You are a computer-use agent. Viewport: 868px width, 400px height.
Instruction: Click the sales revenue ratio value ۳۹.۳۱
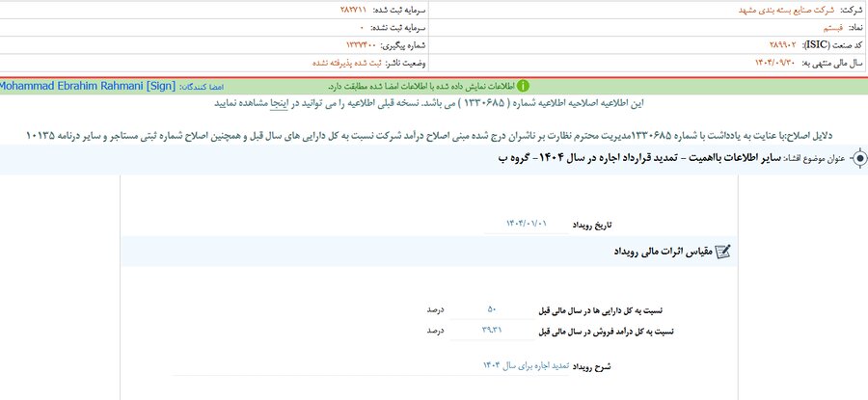coord(492,331)
